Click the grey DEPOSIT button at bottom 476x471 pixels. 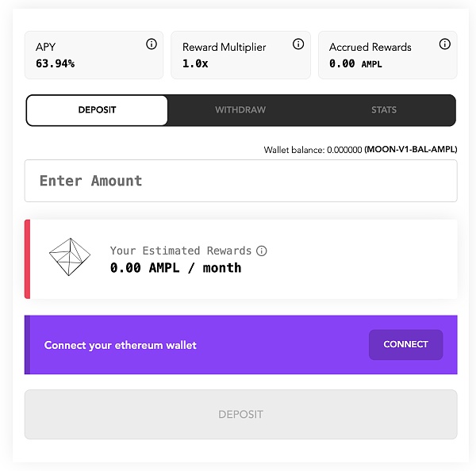[240, 414]
